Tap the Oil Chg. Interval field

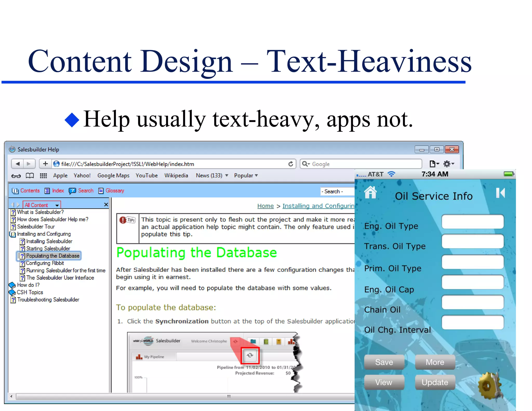tap(473, 322)
